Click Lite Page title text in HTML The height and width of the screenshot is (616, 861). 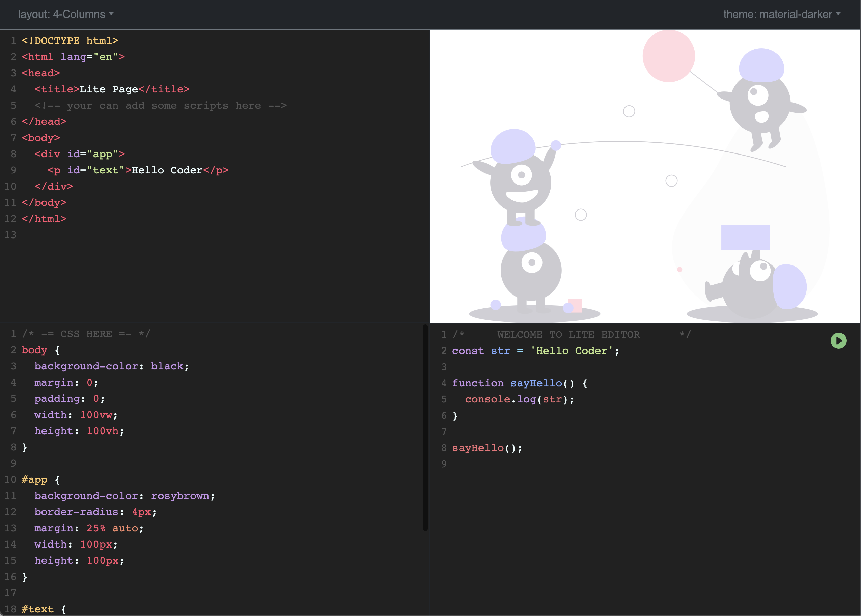point(109,89)
